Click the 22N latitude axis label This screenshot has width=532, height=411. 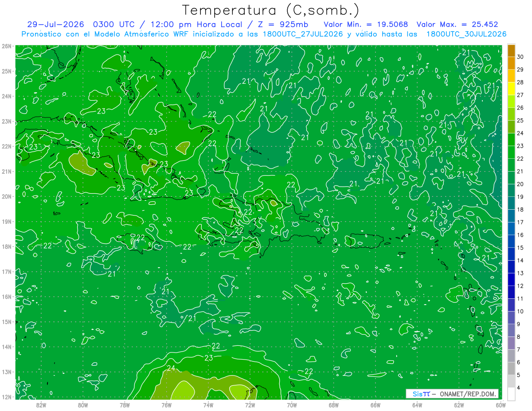coord(6,146)
